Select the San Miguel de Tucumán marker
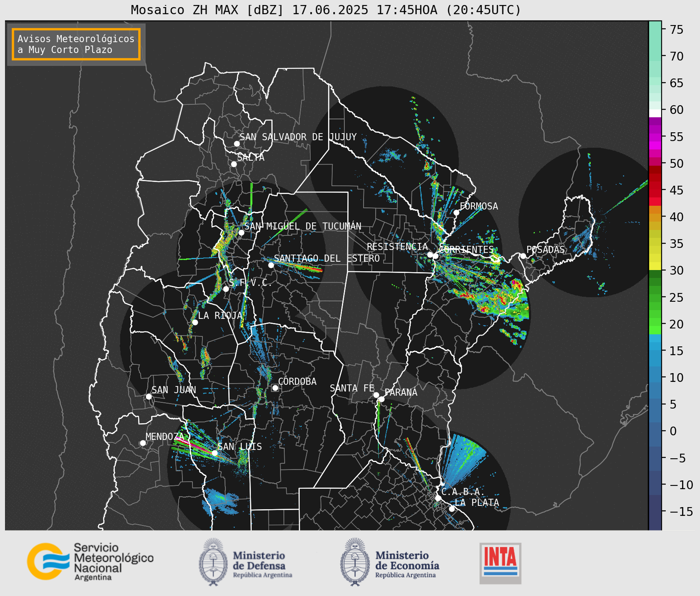This screenshot has height=596, width=700. pos(241,232)
